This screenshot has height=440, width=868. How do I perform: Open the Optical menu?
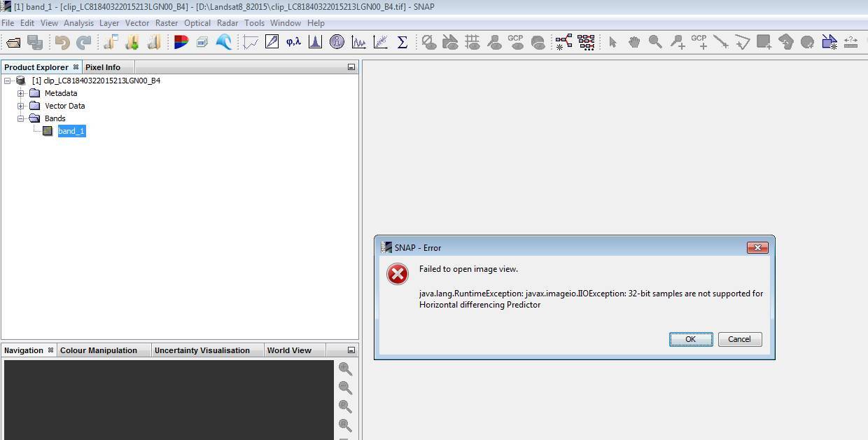click(197, 23)
